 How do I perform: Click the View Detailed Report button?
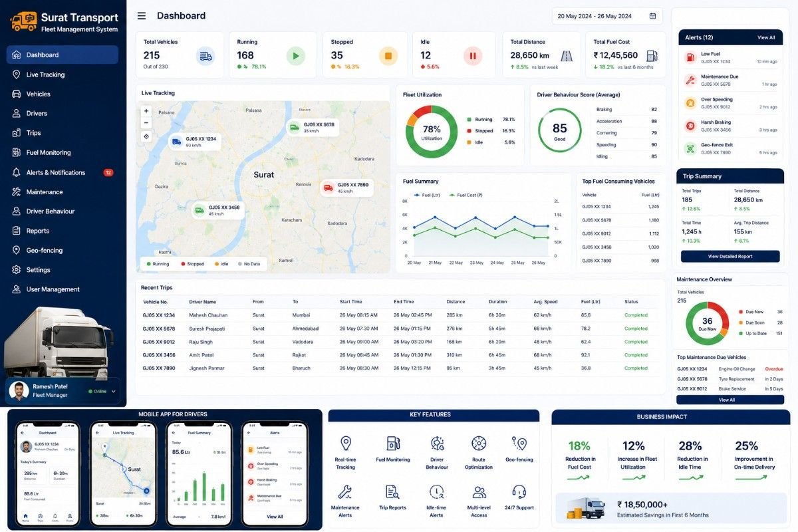pyautogui.click(x=730, y=256)
